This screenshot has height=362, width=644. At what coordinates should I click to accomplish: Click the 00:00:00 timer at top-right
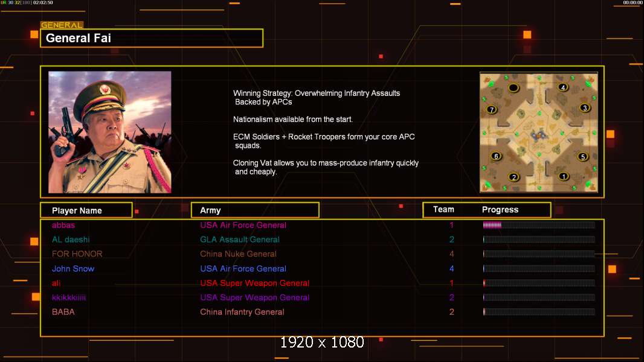(x=633, y=2)
